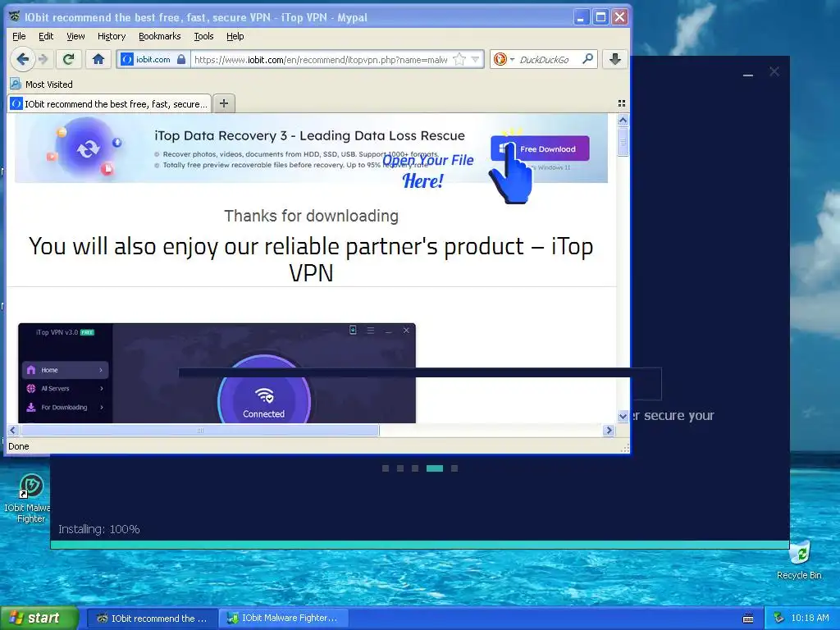Click the browser Forward arrow
Viewport: 840px width, 630px height.
coord(44,59)
